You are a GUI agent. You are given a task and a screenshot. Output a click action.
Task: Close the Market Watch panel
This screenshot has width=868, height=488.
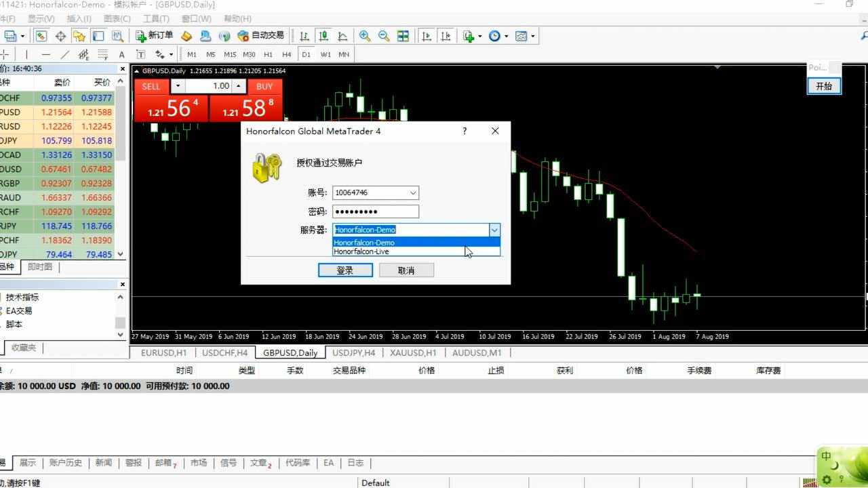[123, 68]
